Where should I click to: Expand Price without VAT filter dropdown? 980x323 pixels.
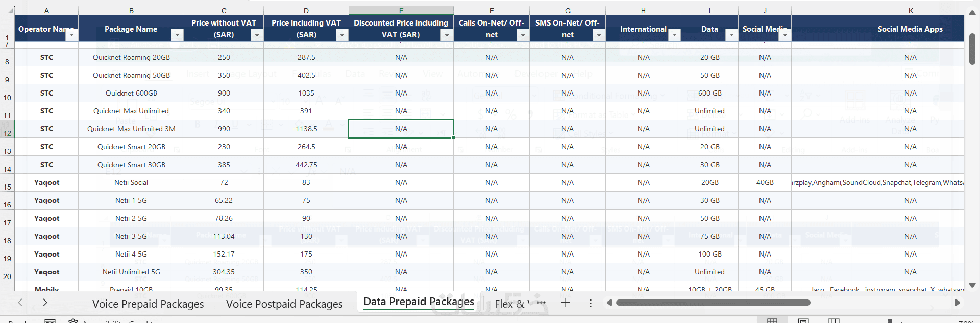(x=257, y=35)
